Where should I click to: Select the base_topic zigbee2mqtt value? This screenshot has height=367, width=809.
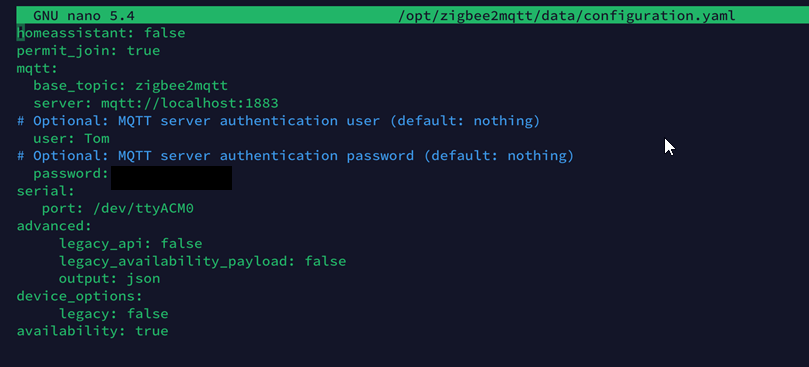point(181,86)
